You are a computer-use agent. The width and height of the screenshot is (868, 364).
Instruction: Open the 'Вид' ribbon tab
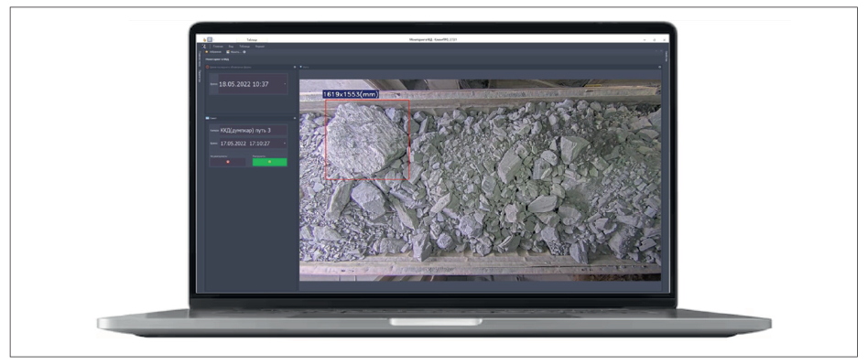click(231, 47)
